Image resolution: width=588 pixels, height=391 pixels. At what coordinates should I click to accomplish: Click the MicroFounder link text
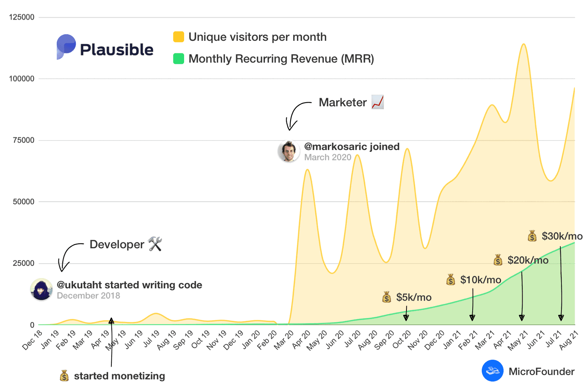pos(541,372)
